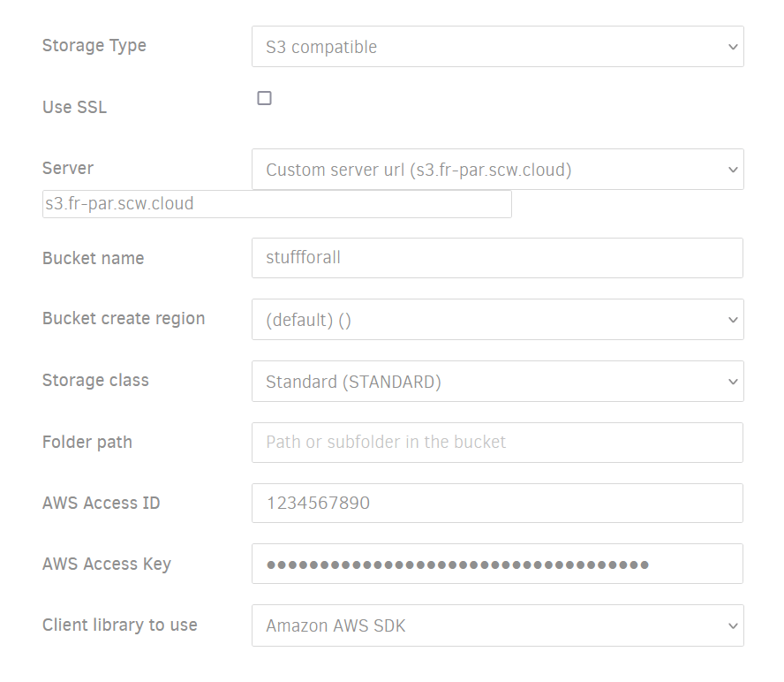The width and height of the screenshot is (784, 682).
Task: Open the Storage Type dropdown
Action: point(497,47)
